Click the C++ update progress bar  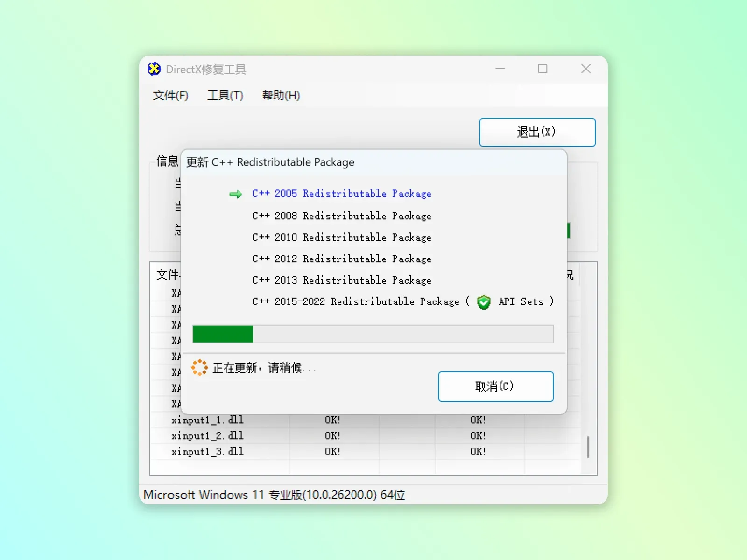(x=373, y=334)
